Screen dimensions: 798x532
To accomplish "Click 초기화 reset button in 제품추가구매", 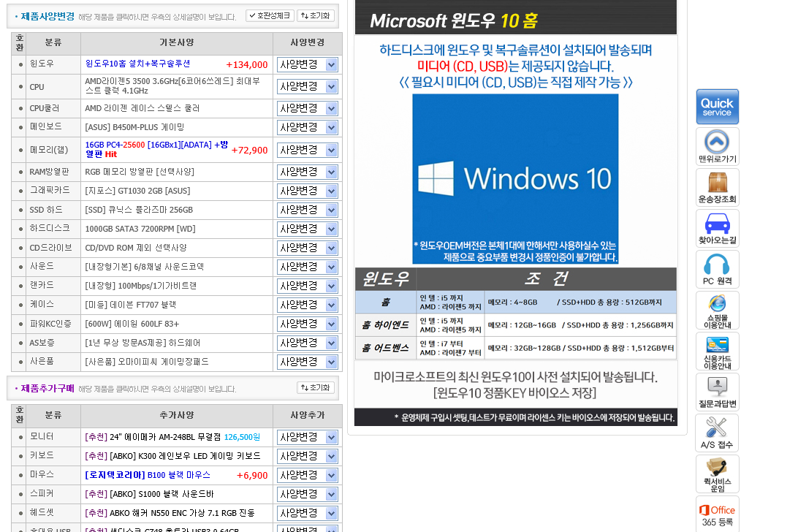I will coord(316,387).
